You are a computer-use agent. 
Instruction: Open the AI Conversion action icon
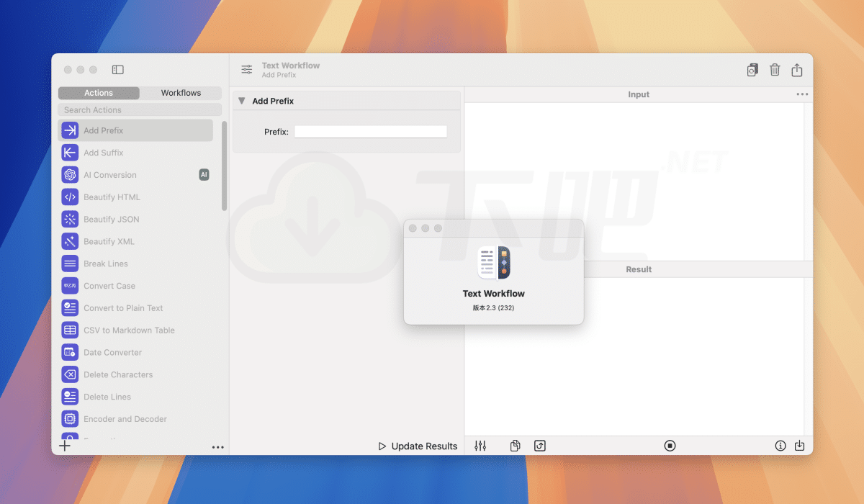pyautogui.click(x=70, y=175)
